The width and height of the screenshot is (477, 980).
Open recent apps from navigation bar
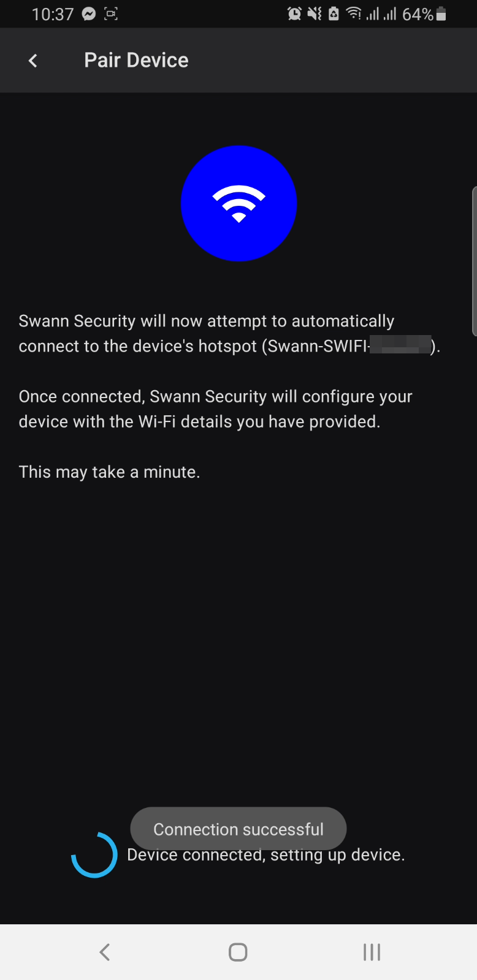pyautogui.click(x=372, y=952)
